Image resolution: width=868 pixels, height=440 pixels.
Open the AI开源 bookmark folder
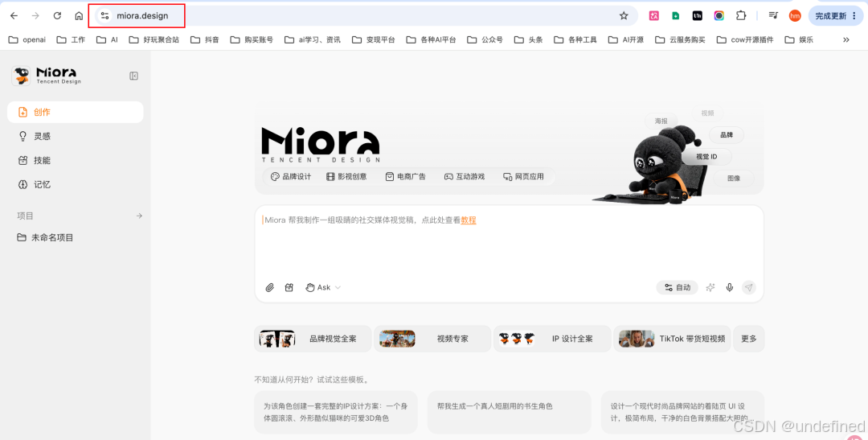tap(627, 40)
